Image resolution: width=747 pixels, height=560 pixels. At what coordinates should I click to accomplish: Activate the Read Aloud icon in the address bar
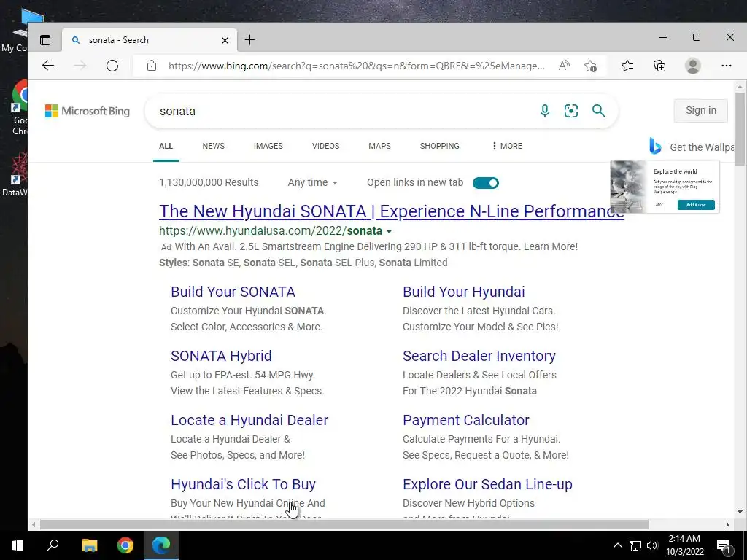point(564,66)
